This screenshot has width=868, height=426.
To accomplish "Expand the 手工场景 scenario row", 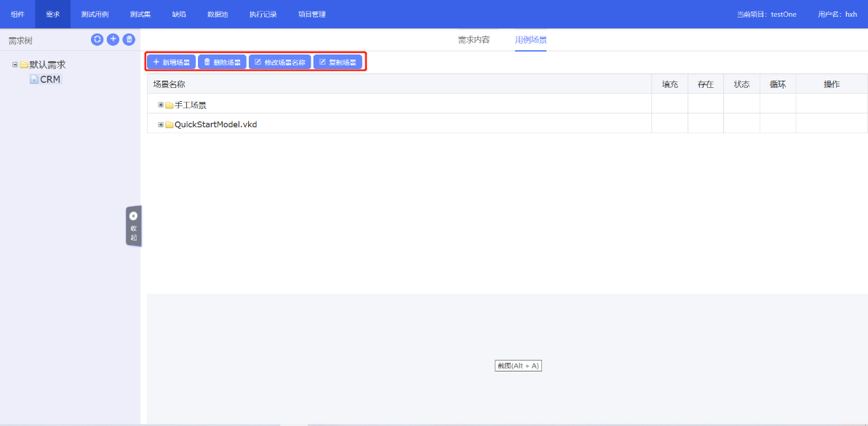I will 161,105.
